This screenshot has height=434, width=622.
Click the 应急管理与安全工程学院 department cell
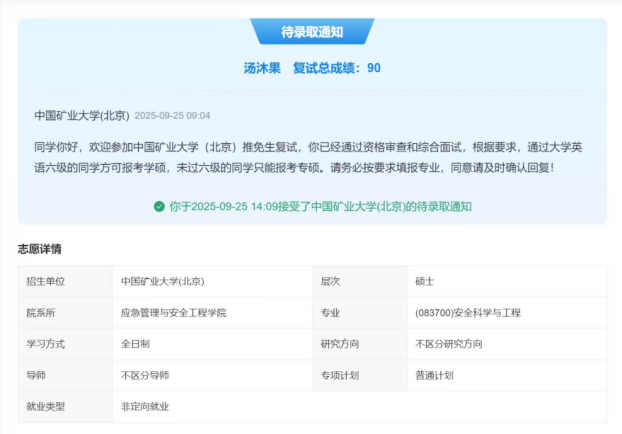[174, 313]
